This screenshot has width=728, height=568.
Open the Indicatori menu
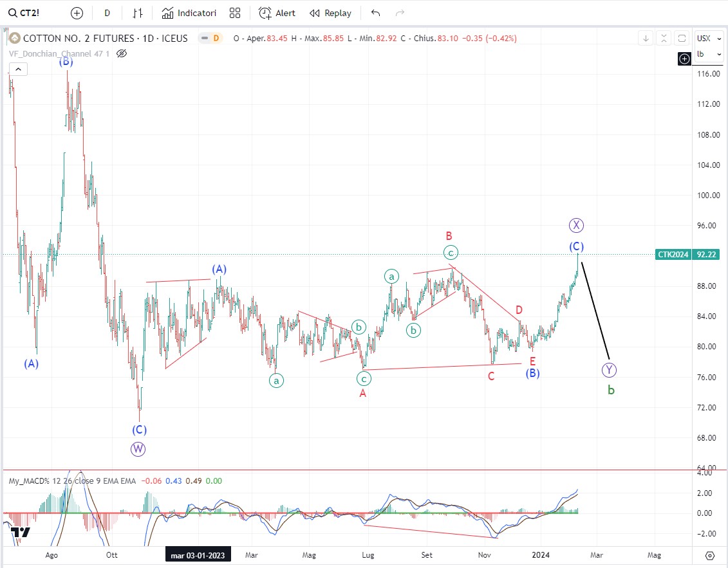tap(189, 13)
